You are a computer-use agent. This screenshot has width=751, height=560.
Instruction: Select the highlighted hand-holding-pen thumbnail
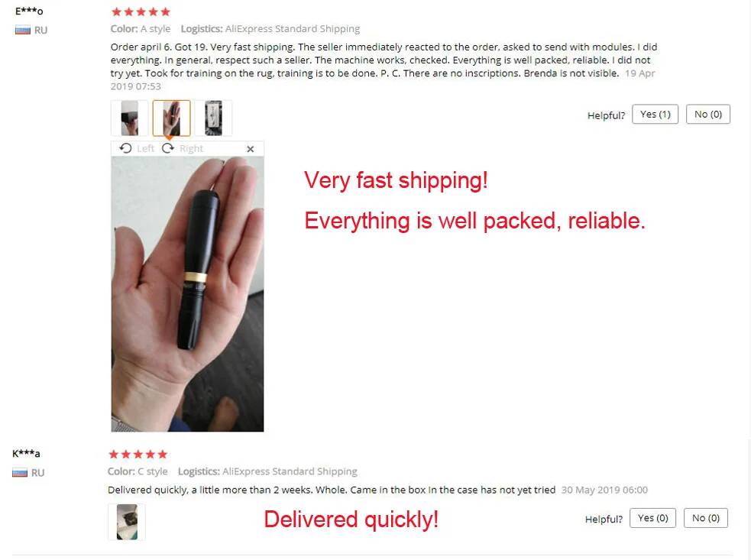click(x=171, y=118)
